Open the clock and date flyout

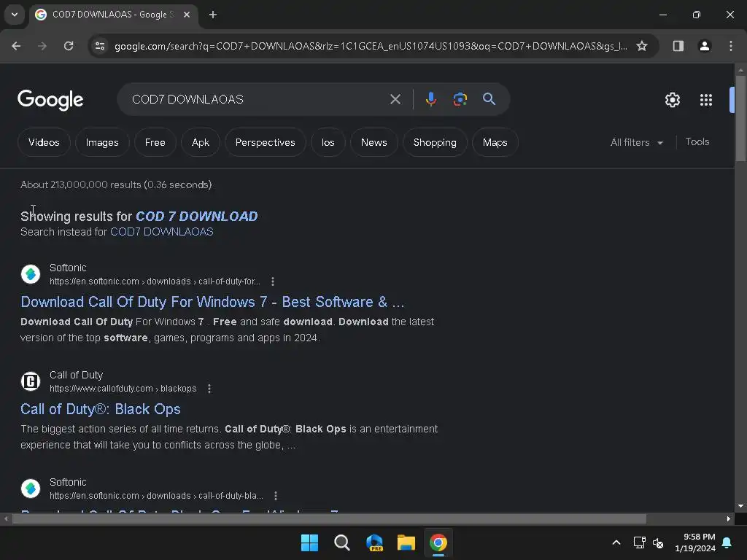tap(695, 542)
